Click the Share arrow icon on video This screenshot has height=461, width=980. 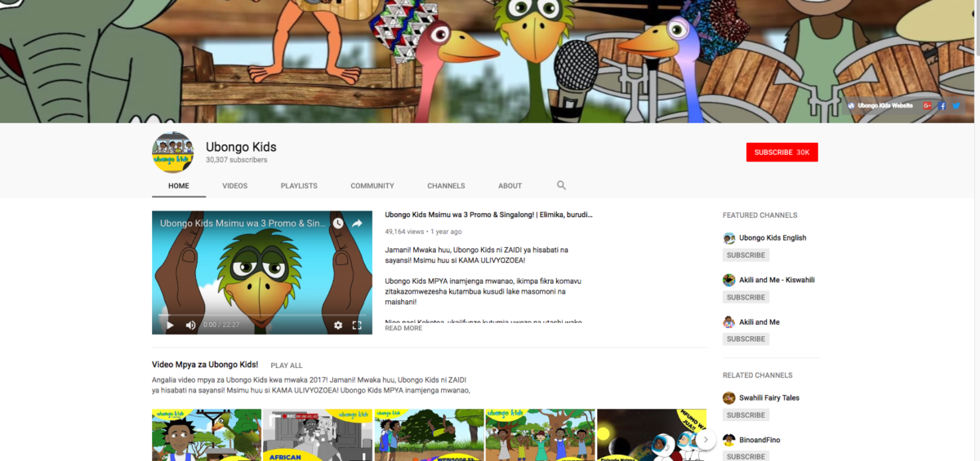click(358, 223)
